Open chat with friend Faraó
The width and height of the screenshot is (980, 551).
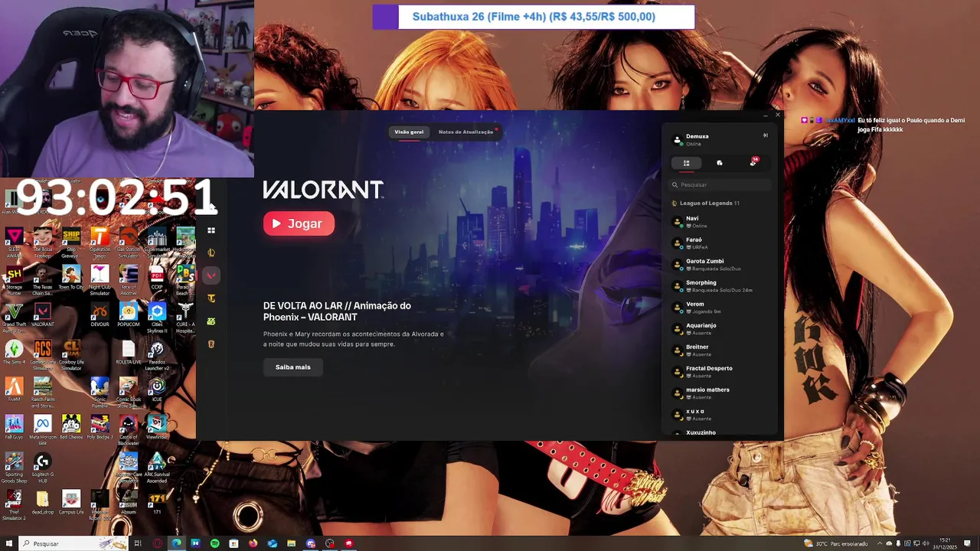tap(720, 243)
